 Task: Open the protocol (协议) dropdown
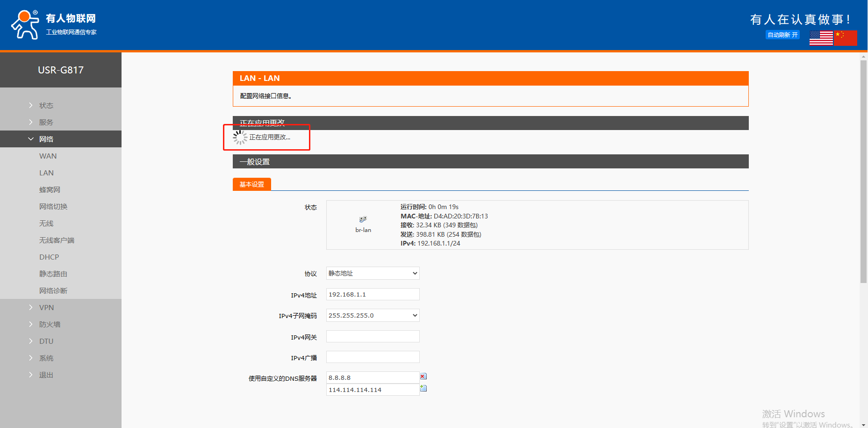(373, 273)
